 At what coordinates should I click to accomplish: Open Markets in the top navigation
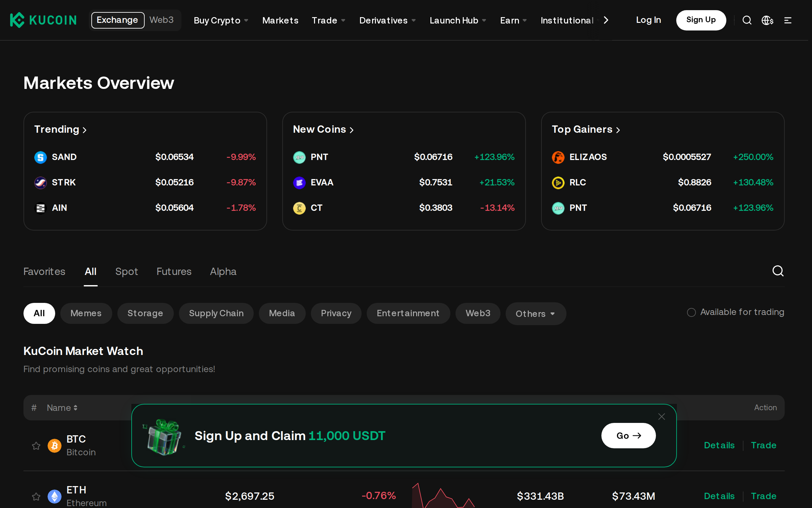tap(280, 21)
